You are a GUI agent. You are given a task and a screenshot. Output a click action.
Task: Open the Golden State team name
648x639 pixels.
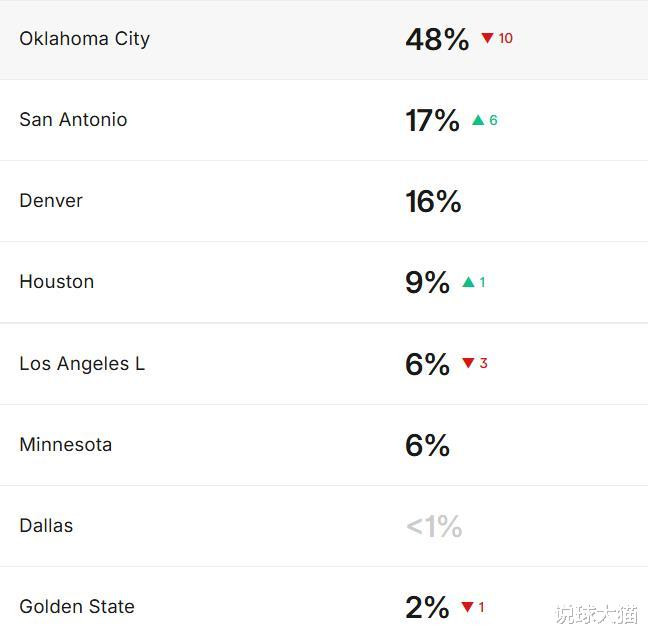[x=77, y=607]
